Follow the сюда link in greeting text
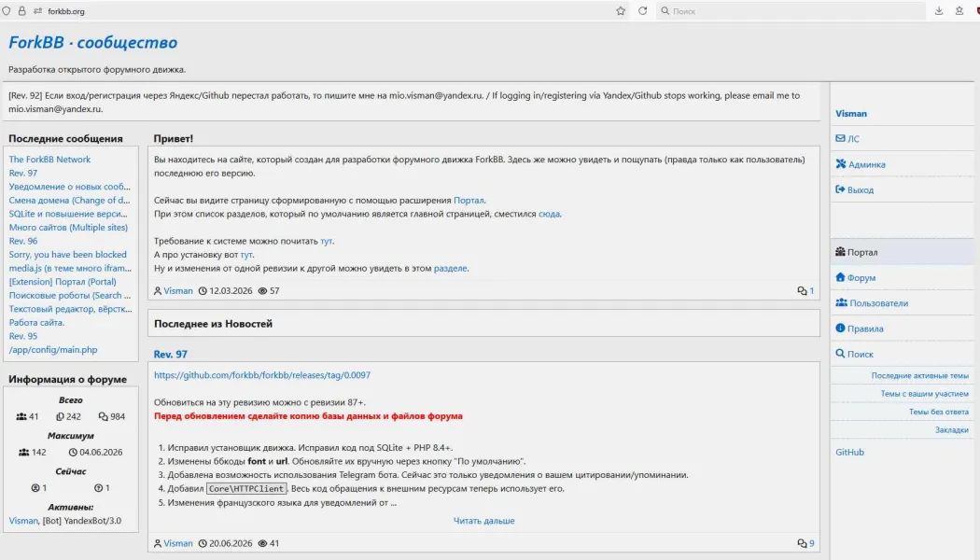 click(549, 214)
